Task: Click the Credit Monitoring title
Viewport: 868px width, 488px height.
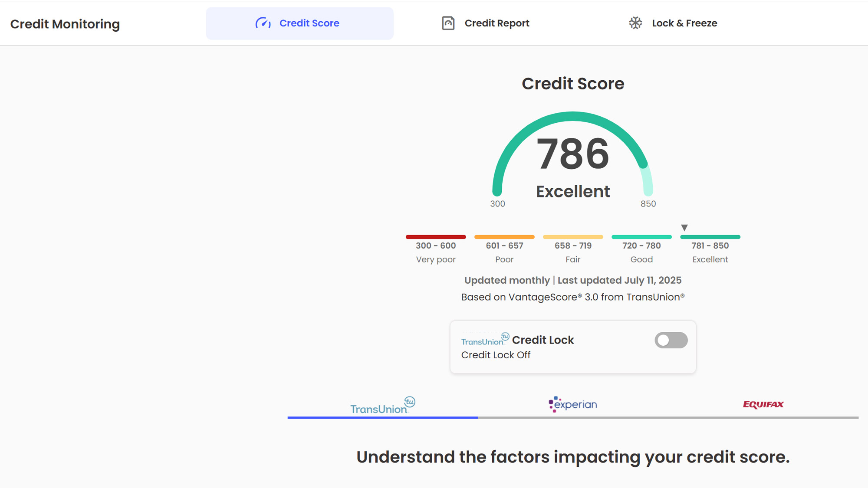Action: coord(65,24)
